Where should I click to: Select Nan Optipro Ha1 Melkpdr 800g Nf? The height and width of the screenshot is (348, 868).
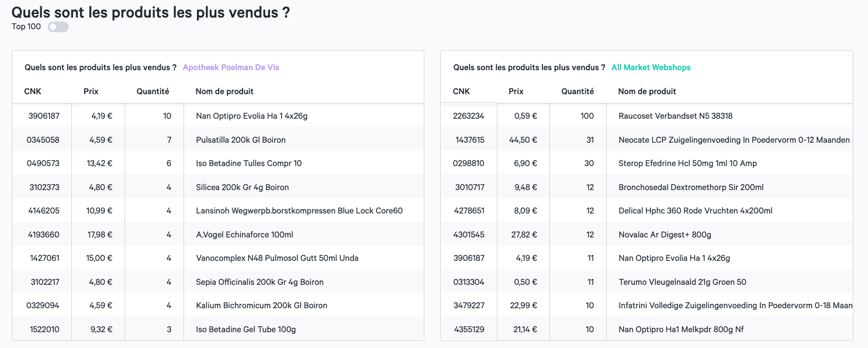click(x=681, y=329)
